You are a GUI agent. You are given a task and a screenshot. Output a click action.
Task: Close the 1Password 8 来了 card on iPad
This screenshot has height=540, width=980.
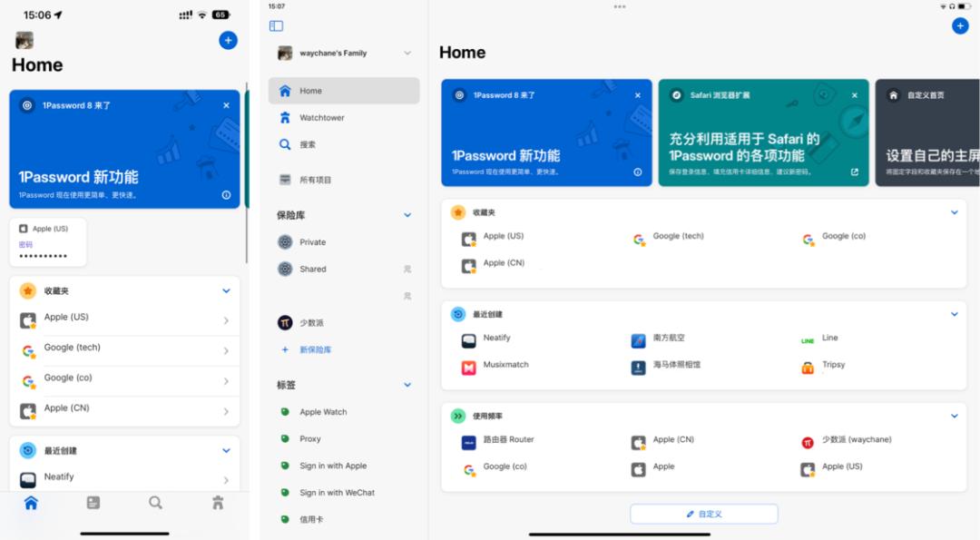pyautogui.click(x=638, y=95)
